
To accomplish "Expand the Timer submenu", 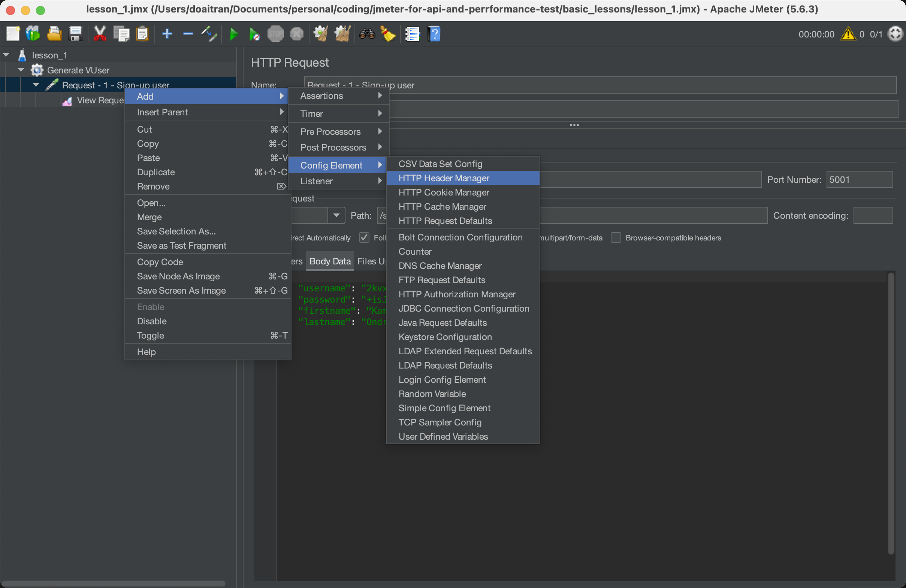I will point(339,113).
